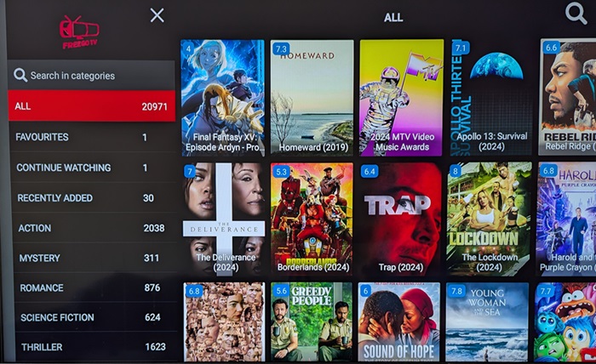Click the 7.8 badge on Young Woman and the Sea
This screenshot has width=596, height=364.
[456, 291]
